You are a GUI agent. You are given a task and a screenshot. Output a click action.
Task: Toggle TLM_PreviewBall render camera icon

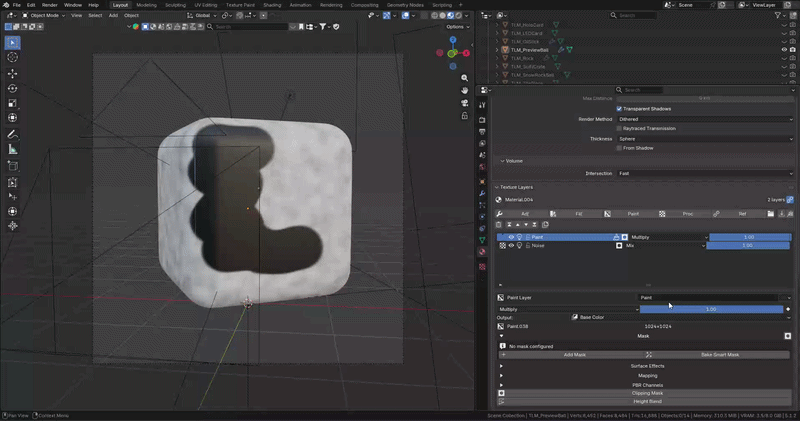coord(792,50)
